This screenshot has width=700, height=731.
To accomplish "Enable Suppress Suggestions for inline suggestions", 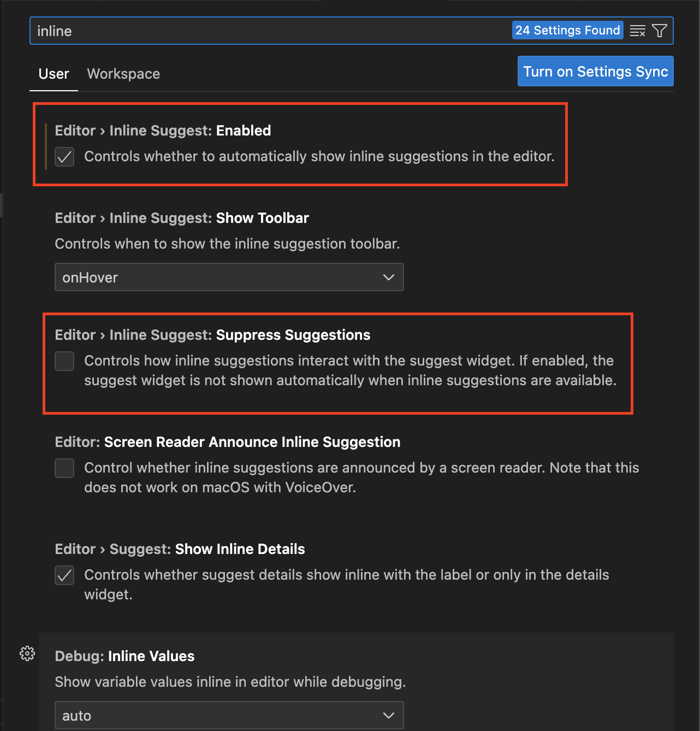I will pos(64,361).
